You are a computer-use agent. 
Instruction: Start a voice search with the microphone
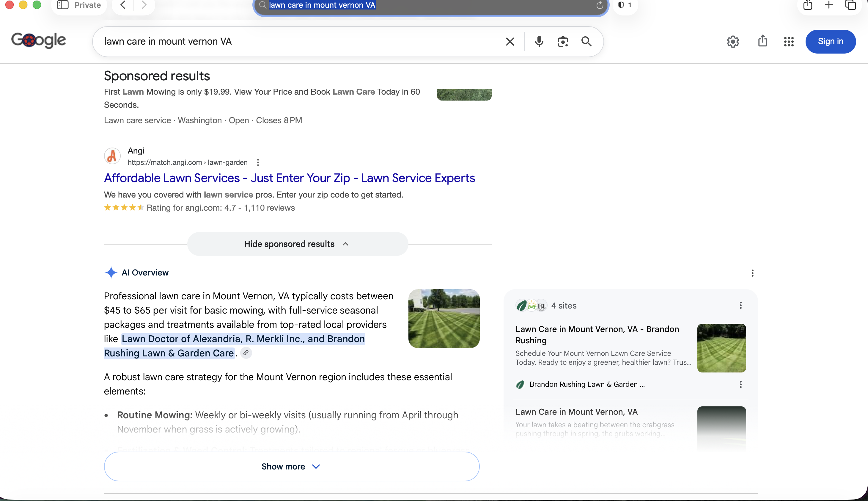539,41
